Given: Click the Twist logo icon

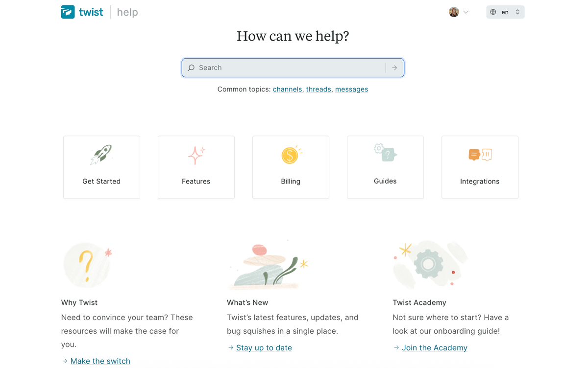Looking at the screenshot, I should point(68,12).
